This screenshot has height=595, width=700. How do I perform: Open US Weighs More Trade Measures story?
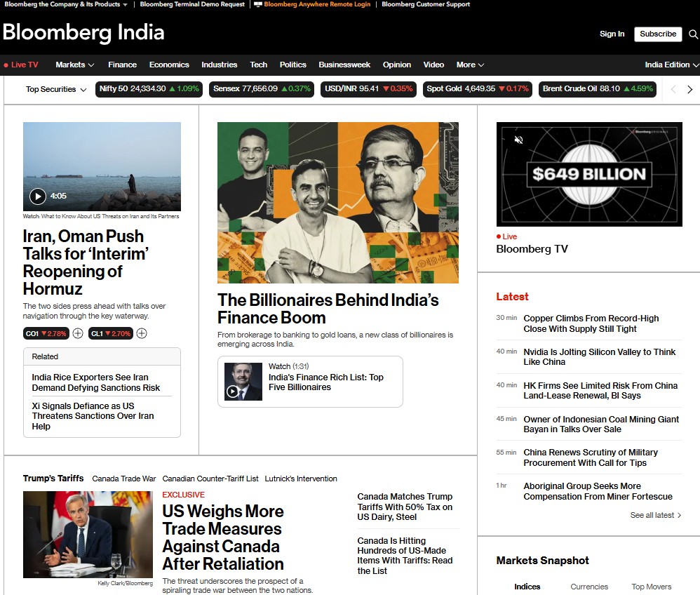click(x=223, y=537)
